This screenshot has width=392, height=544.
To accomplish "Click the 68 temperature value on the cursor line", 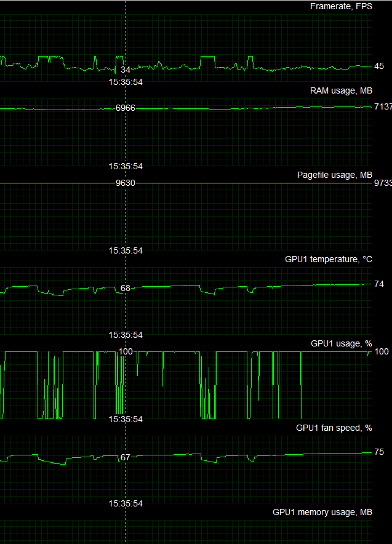I will click(126, 288).
